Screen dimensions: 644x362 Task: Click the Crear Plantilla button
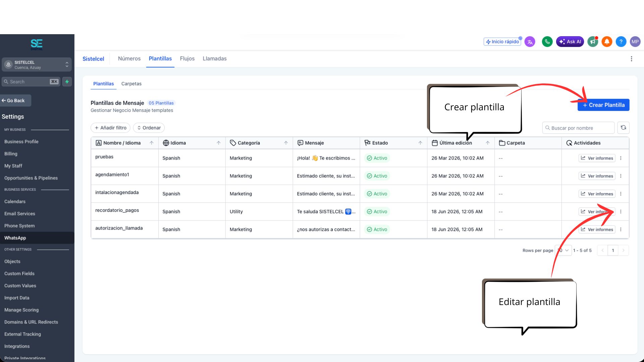pyautogui.click(x=603, y=105)
